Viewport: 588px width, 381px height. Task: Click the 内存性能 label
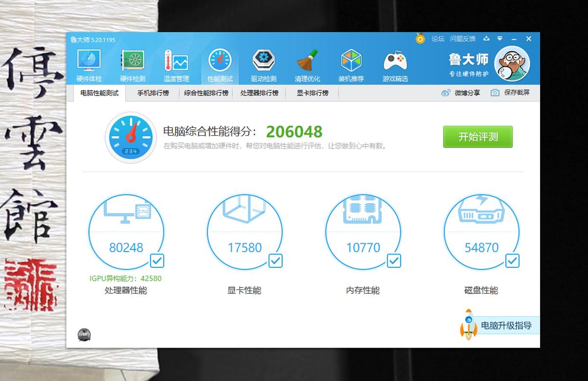tap(363, 290)
